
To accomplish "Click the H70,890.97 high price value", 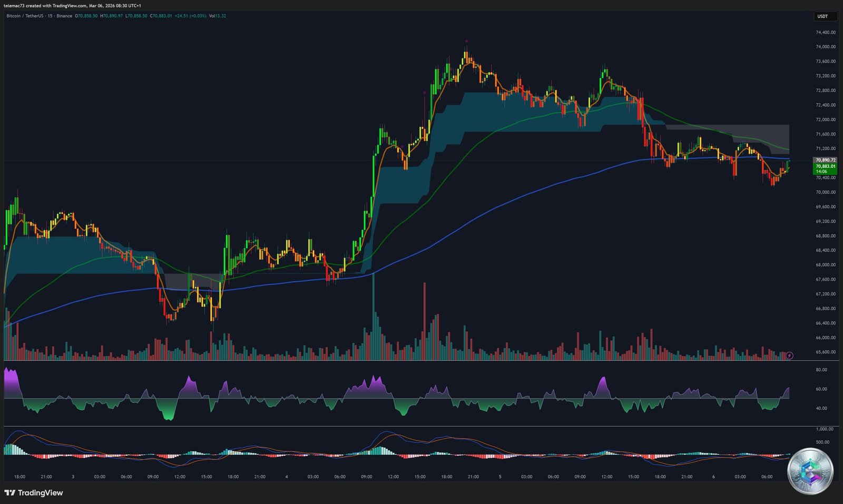I will [x=112, y=16].
